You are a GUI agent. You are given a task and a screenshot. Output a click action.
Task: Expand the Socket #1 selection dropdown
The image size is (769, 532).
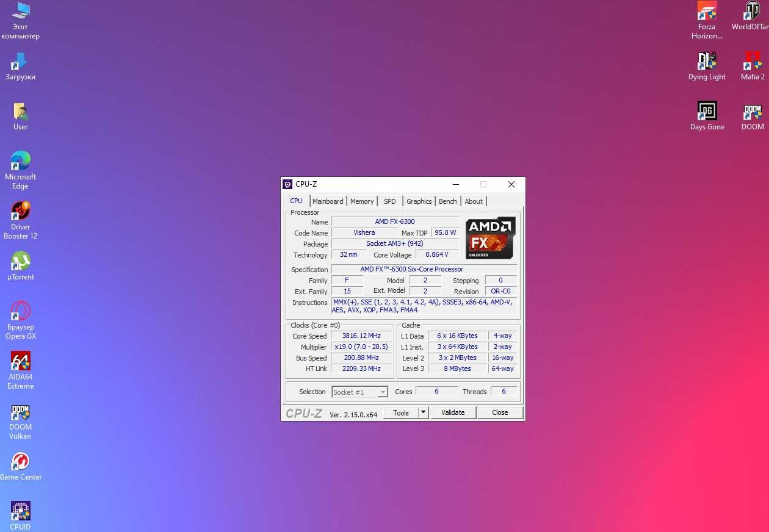coord(383,392)
